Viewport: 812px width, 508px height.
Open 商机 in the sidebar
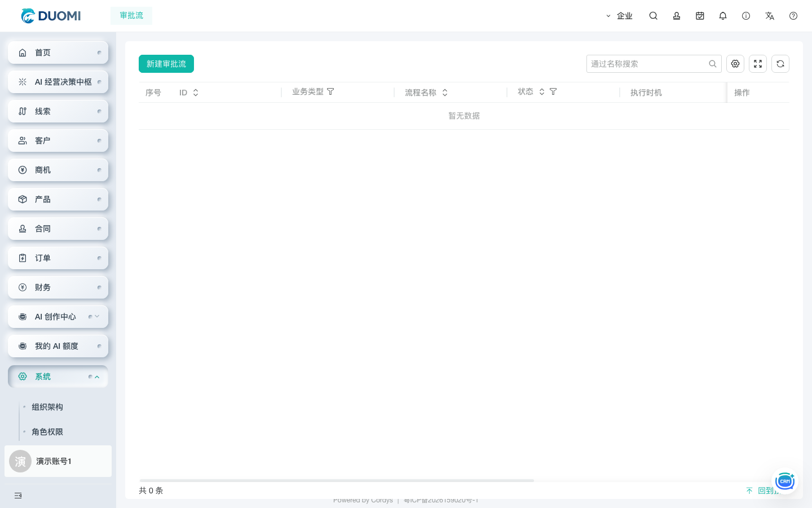[58, 170]
